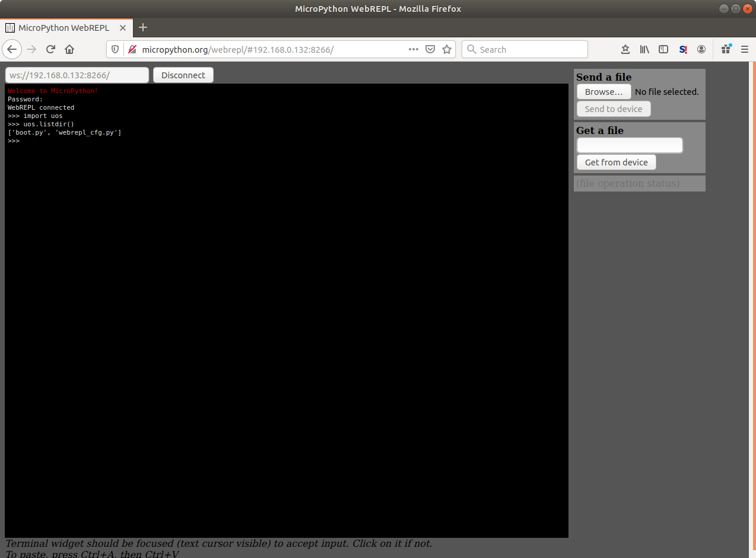The height and width of the screenshot is (558, 756).
Task: Click the Send to device button
Action: pos(614,109)
